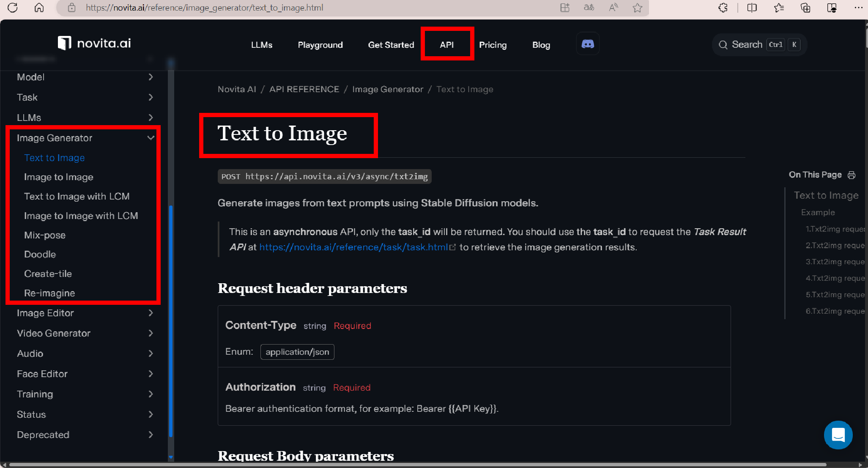Open browser extensions puzzle icon
868x468 pixels.
[723, 8]
